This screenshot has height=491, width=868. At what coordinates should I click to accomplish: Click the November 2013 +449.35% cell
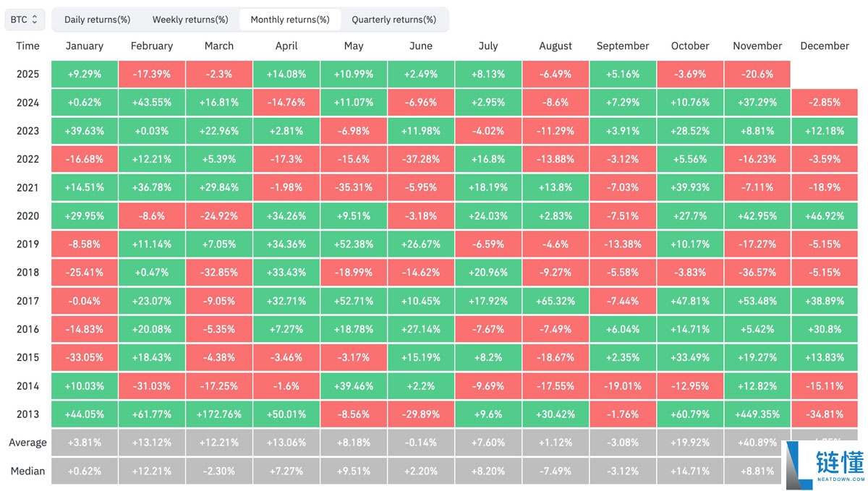point(757,414)
